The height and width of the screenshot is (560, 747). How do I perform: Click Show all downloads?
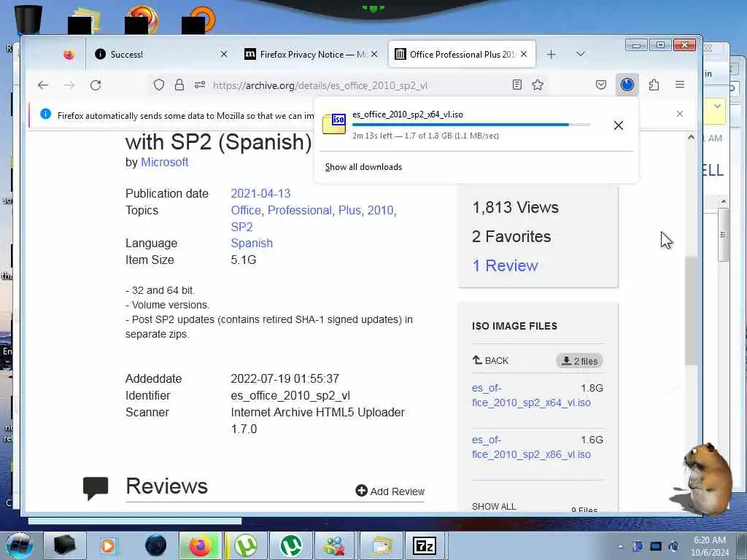tap(363, 167)
